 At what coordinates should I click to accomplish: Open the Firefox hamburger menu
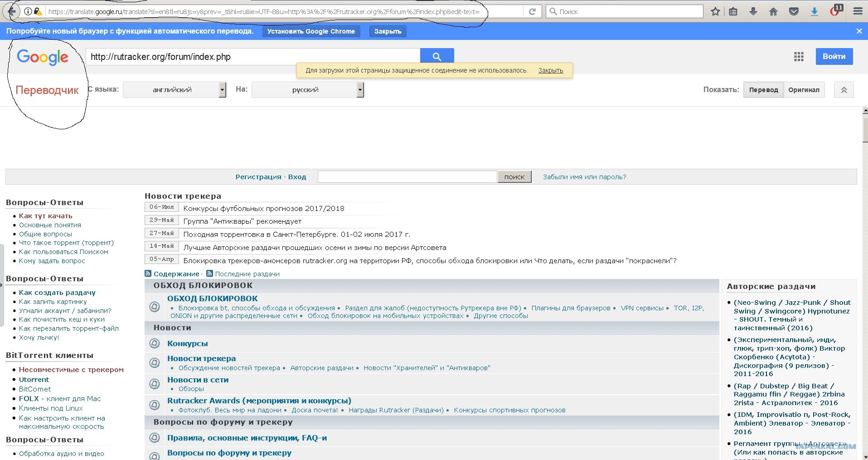(x=858, y=12)
